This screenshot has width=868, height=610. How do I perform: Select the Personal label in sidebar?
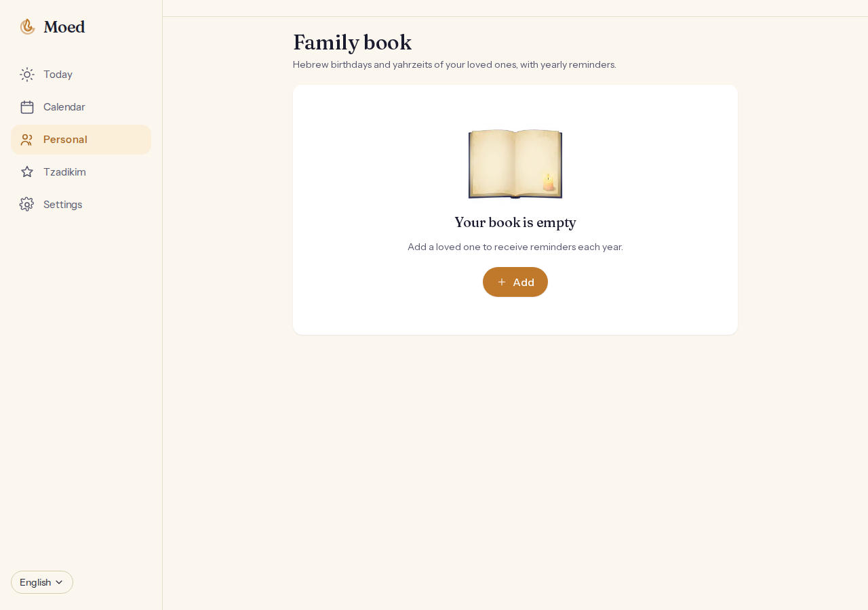coord(65,140)
